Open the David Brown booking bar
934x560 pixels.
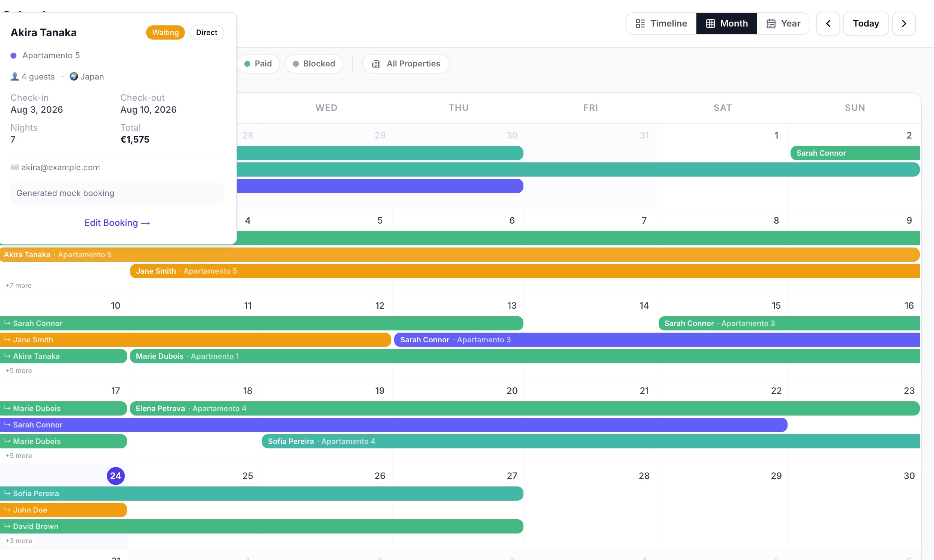(262, 526)
